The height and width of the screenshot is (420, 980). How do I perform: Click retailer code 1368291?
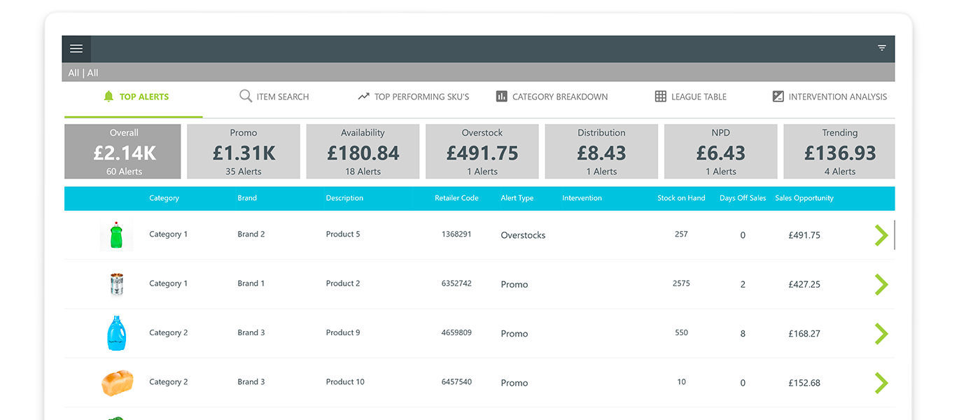456,234
